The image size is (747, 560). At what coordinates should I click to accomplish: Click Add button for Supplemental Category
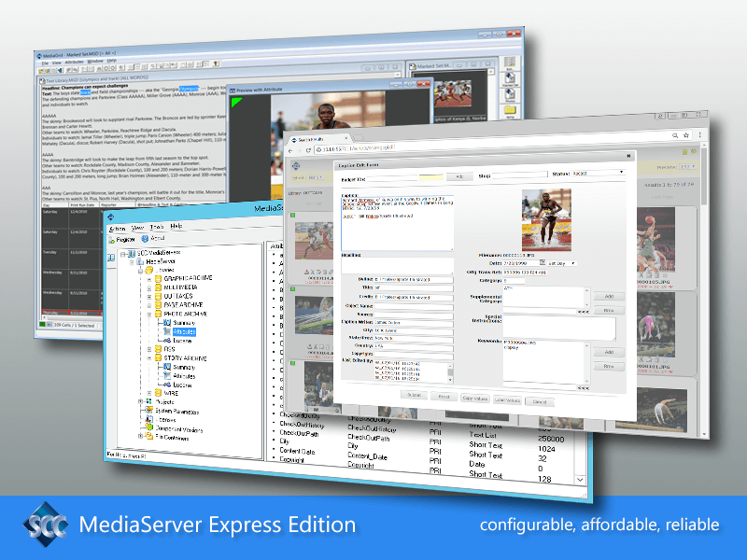[609, 296]
